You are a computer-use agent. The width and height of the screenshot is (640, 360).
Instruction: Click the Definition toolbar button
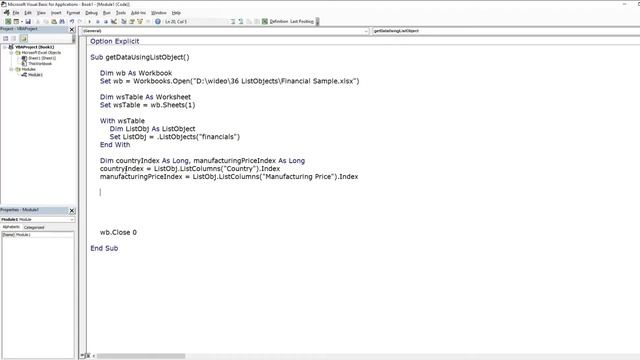pos(279,21)
